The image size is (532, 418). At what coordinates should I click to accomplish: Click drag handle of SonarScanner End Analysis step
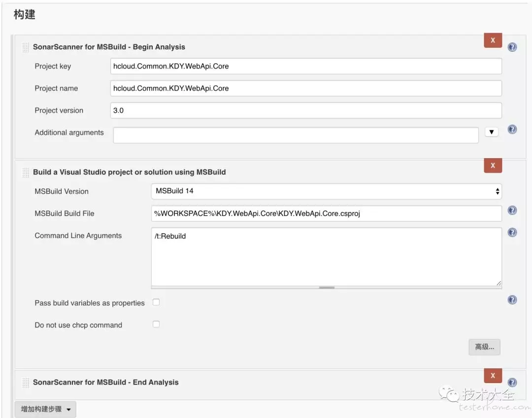coord(26,383)
